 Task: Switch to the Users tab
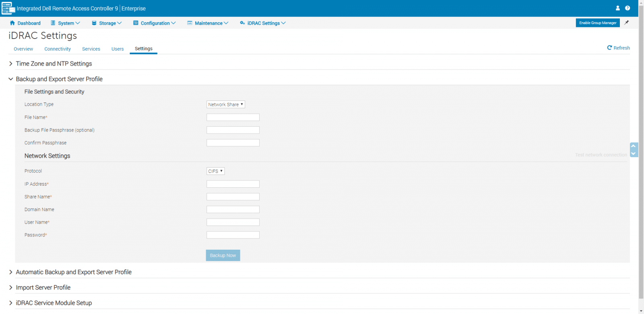(x=118, y=49)
